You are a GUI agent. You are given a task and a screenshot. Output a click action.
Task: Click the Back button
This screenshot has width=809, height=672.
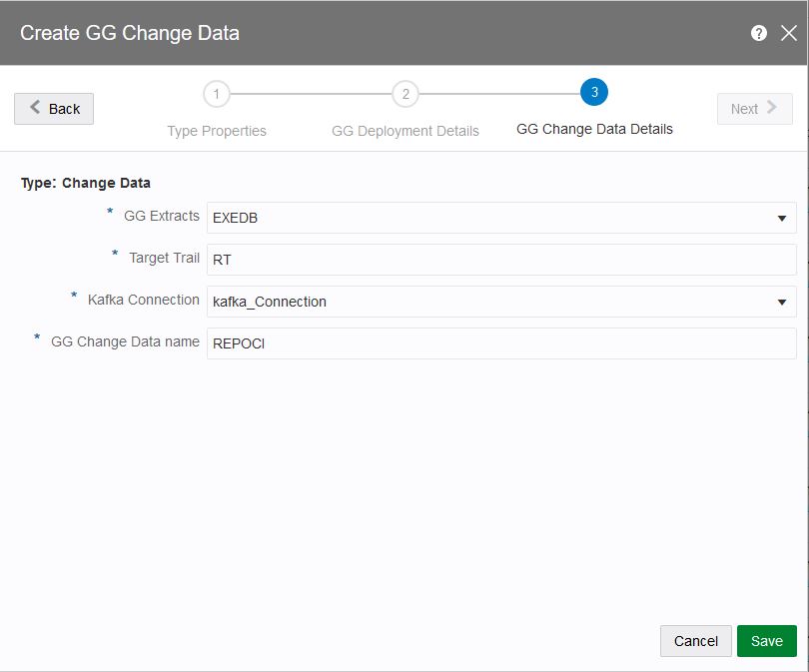click(54, 109)
